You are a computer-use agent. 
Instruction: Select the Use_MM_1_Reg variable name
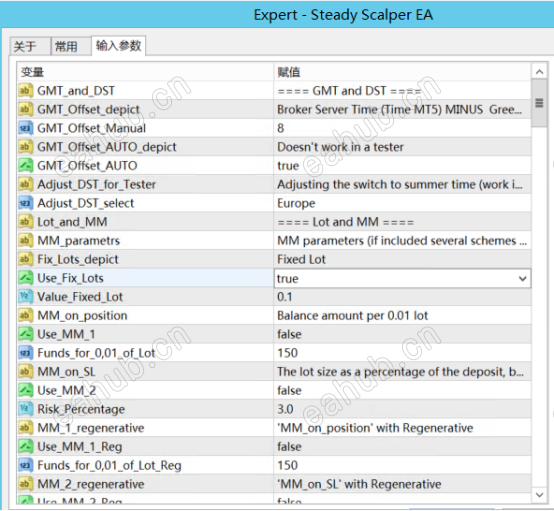point(80,447)
